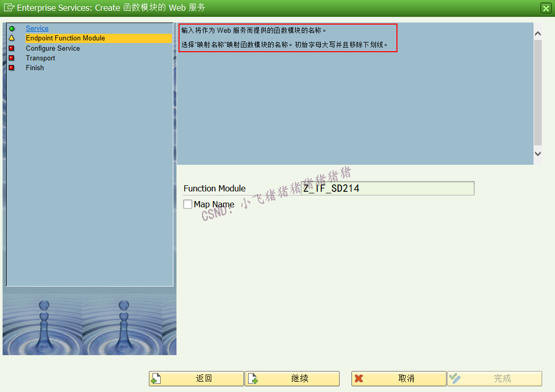
Task: Enable the Map Name checkbox
Action: pyautogui.click(x=188, y=204)
